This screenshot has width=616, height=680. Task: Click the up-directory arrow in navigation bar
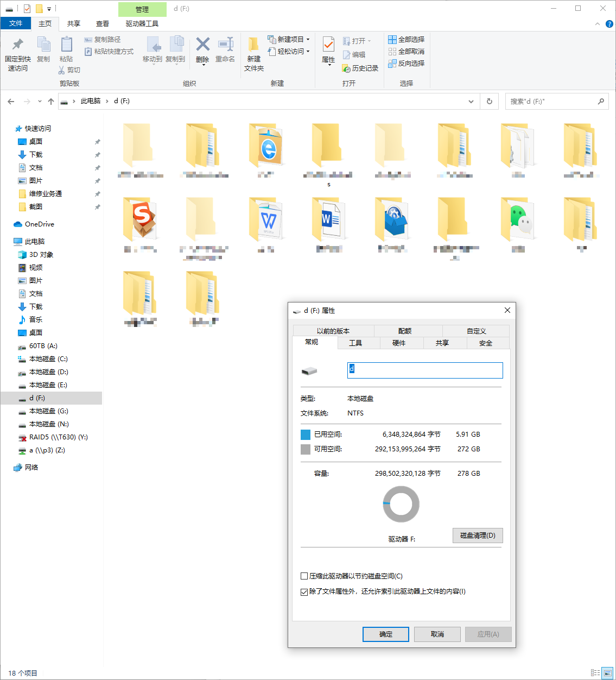click(x=51, y=102)
